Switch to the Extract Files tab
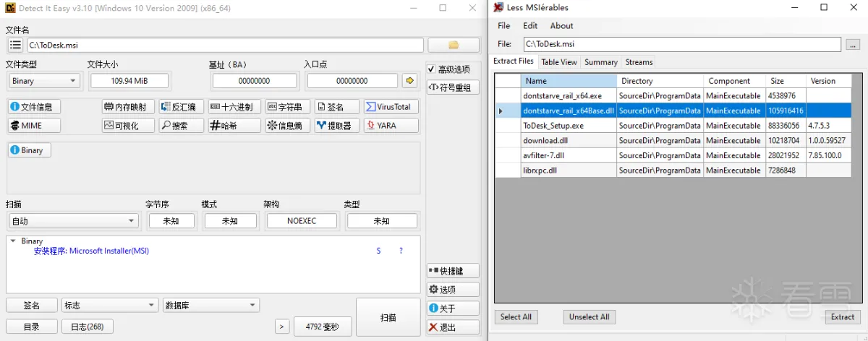Image resolution: width=868 pixels, height=341 pixels. point(514,61)
